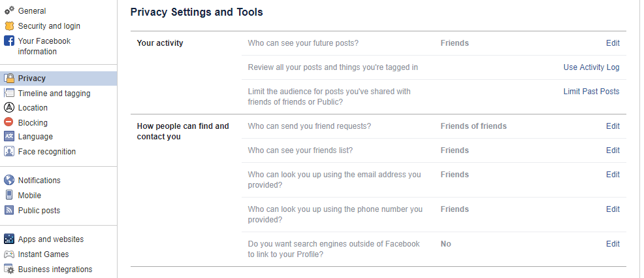Image resolution: width=644 pixels, height=278 pixels.
Task: Open Instant Games settings
Action: coord(43,254)
